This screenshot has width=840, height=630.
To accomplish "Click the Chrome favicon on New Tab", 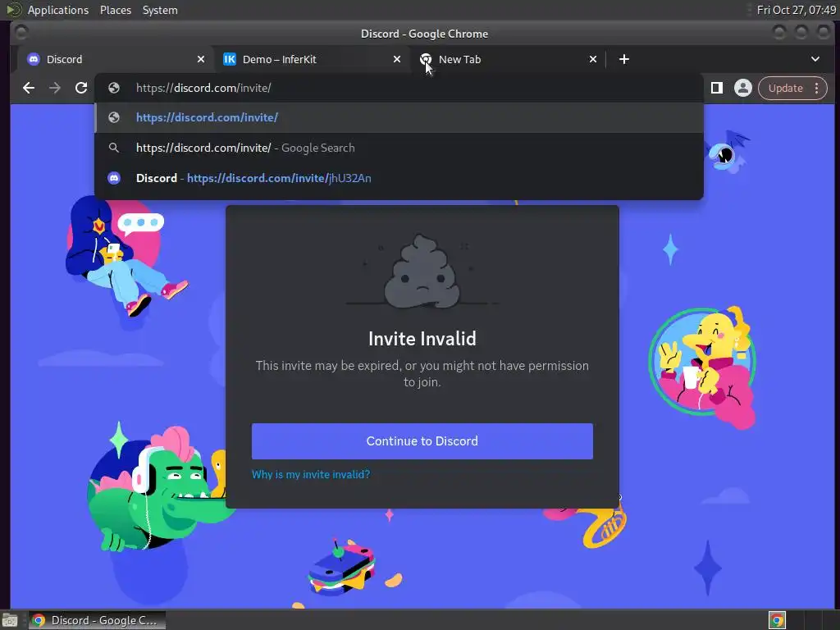I will pos(426,59).
